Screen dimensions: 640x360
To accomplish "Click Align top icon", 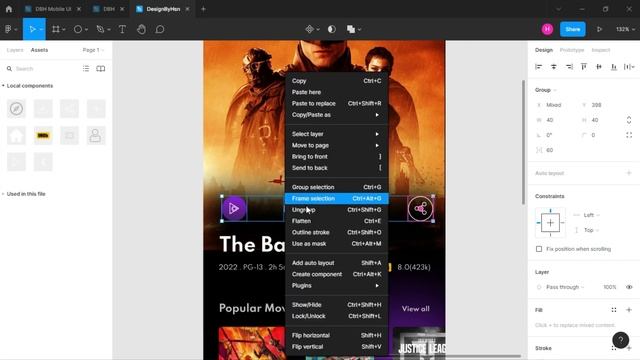I will (x=584, y=67).
